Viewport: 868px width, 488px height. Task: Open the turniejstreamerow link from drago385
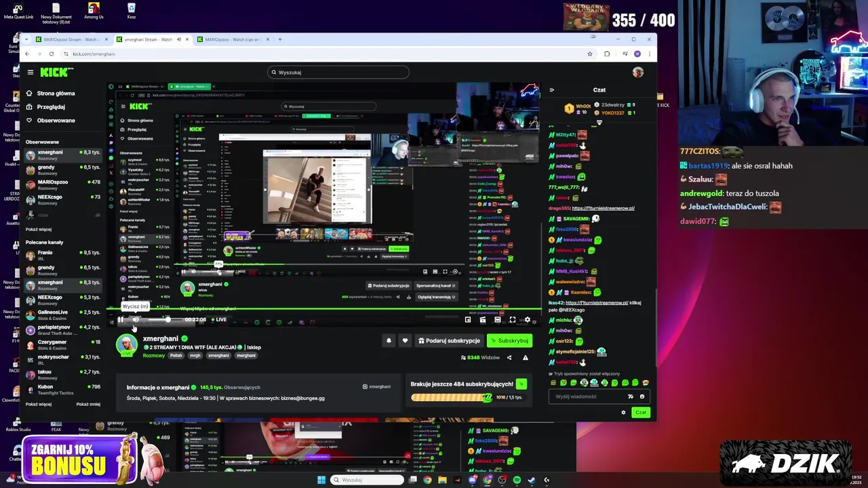click(x=603, y=209)
